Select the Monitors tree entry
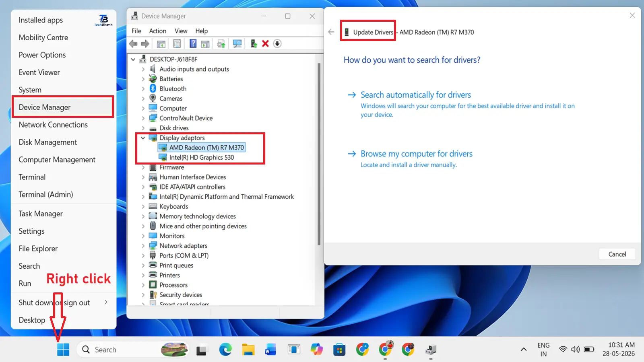 tap(172, 236)
